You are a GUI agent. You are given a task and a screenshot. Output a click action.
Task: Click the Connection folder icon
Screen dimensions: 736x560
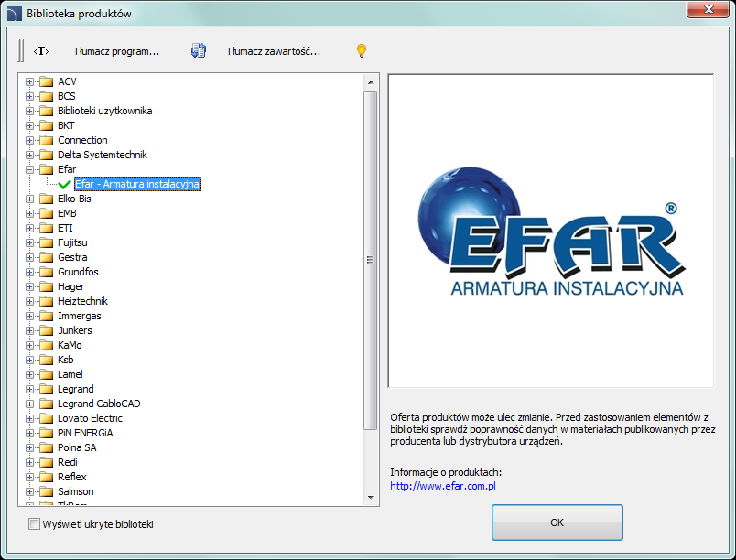point(46,140)
